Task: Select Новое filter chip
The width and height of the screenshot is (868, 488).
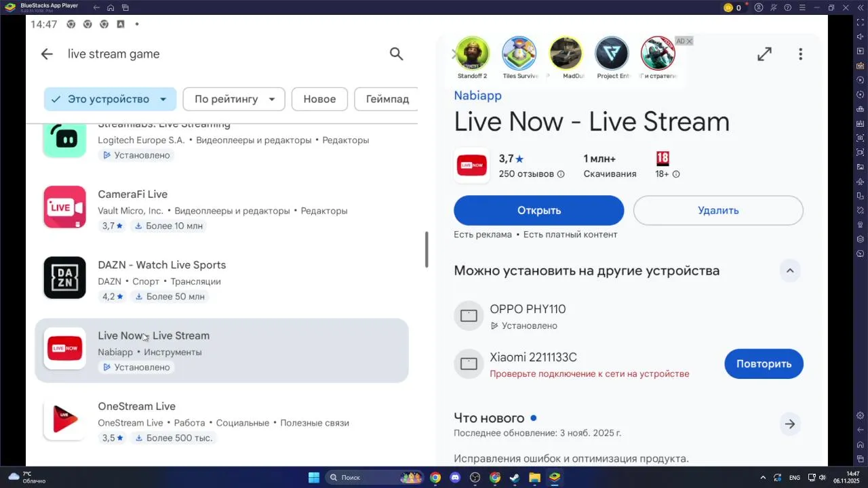Action: click(x=319, y=99)
